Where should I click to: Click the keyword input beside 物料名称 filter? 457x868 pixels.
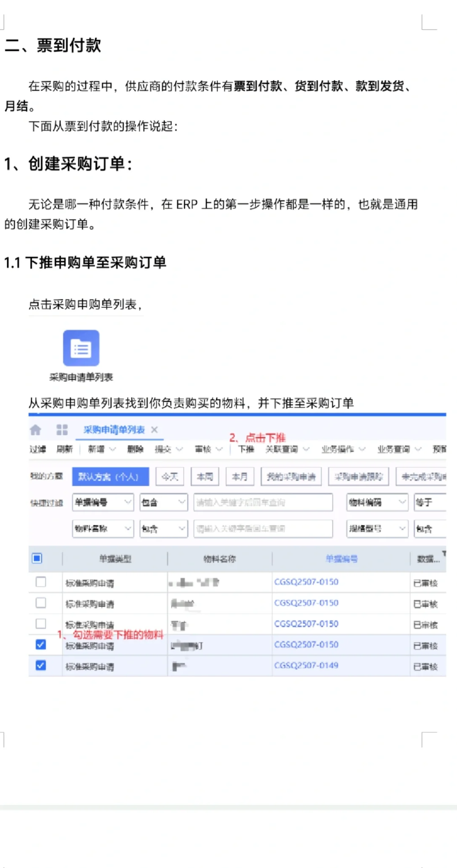[x=263, y=529]
